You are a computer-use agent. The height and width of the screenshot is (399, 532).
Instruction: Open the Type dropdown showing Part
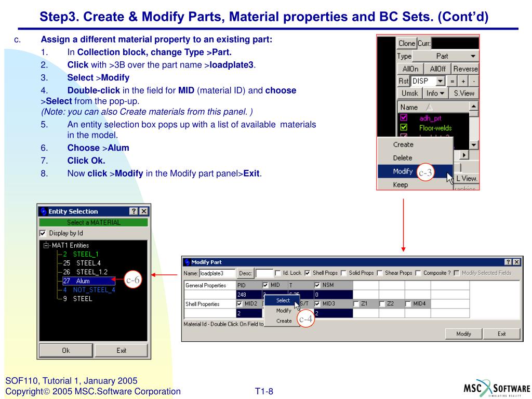(x=445, y=56)
